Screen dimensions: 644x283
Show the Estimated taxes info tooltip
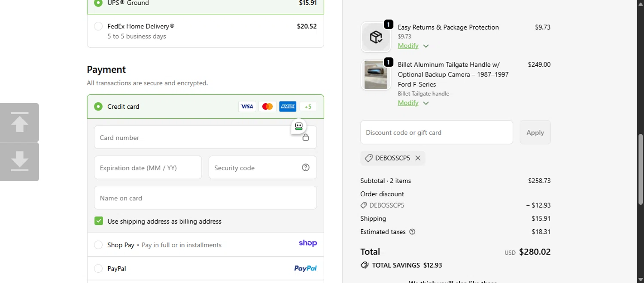[413, 232]
